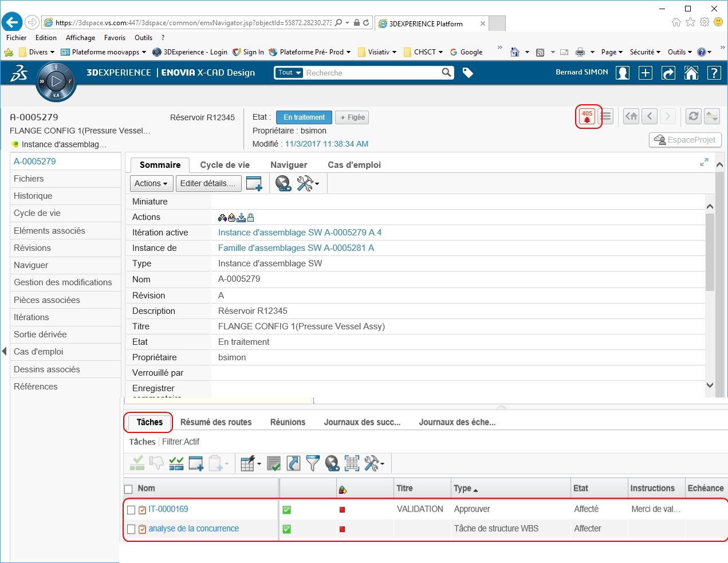Switch to the Cycle de vie tab

[225, 165]
